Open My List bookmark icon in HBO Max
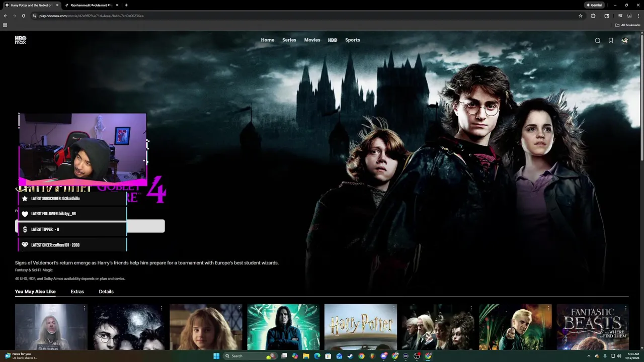 (611, 41)
